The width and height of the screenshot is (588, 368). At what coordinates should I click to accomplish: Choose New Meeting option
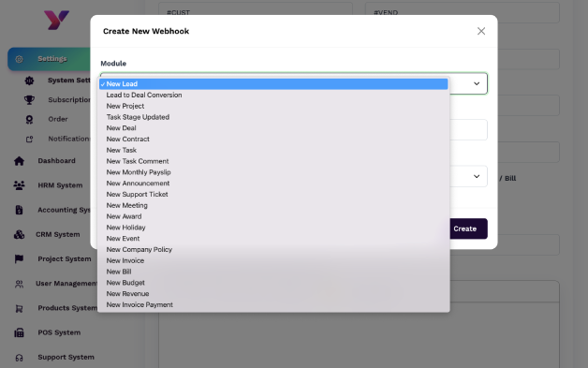point(273,206)
